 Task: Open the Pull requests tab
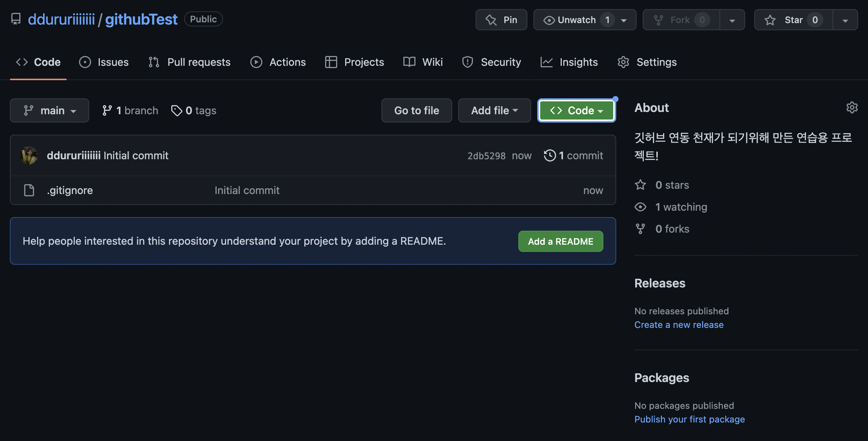189,62
